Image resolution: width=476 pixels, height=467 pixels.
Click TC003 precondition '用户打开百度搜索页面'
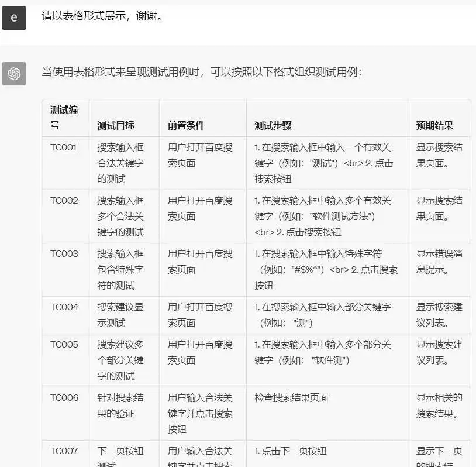click(x=200, y=262)
